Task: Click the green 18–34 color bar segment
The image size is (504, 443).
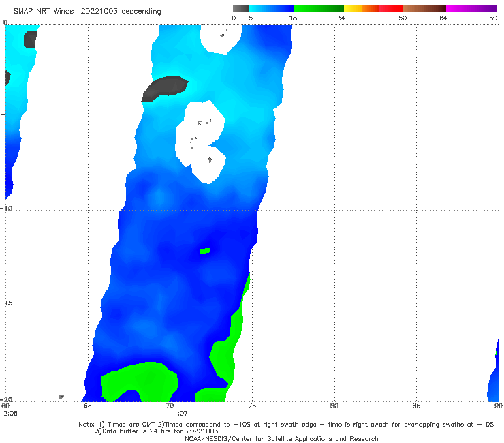Action: [319, 8]
